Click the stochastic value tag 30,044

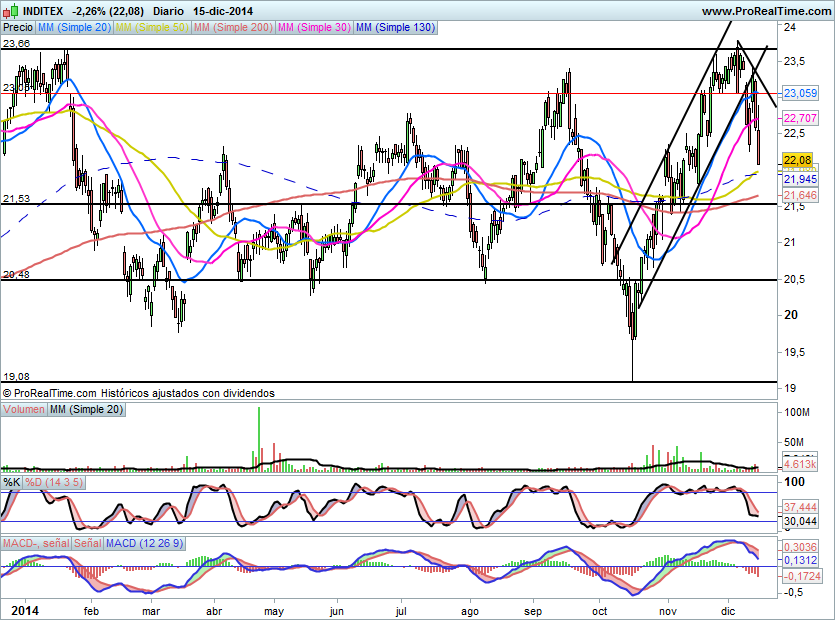click(800, 521)
